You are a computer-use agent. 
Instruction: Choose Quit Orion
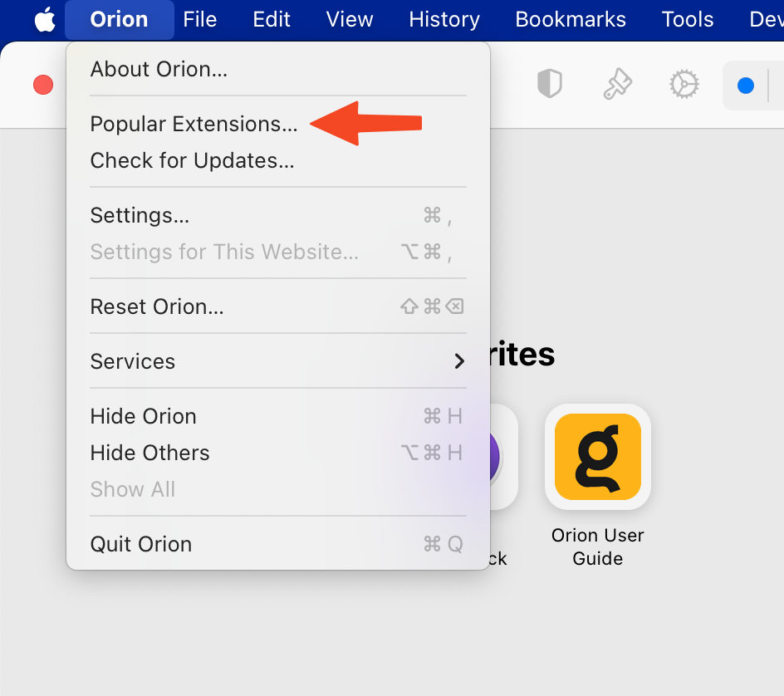[278, 544]
